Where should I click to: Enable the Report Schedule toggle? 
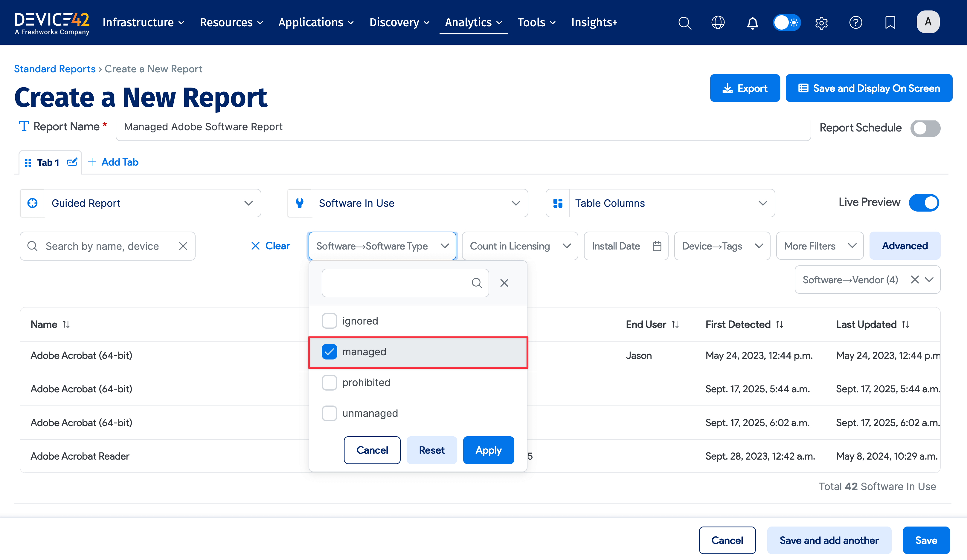925,128
